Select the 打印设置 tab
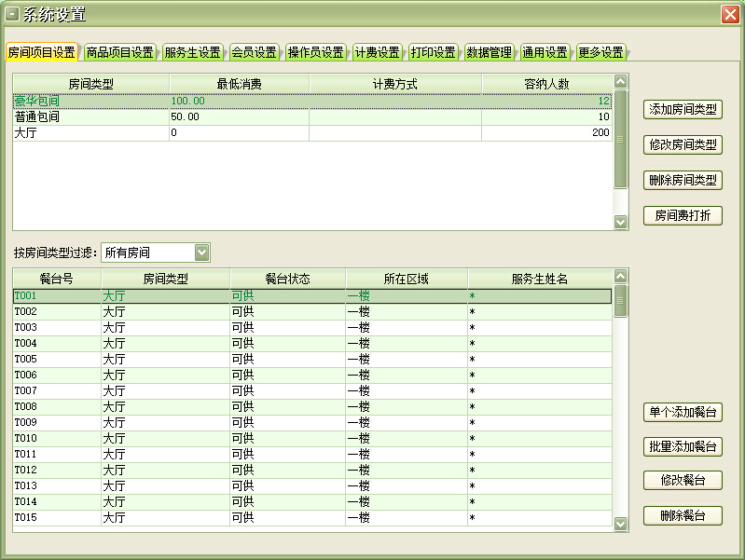 433,52
